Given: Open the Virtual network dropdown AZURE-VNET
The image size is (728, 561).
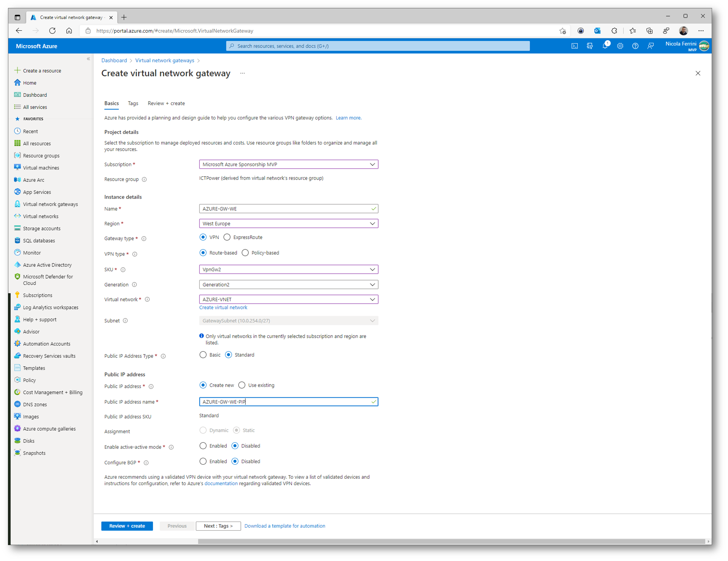Looking at the screenshot, I should [288, 299].
